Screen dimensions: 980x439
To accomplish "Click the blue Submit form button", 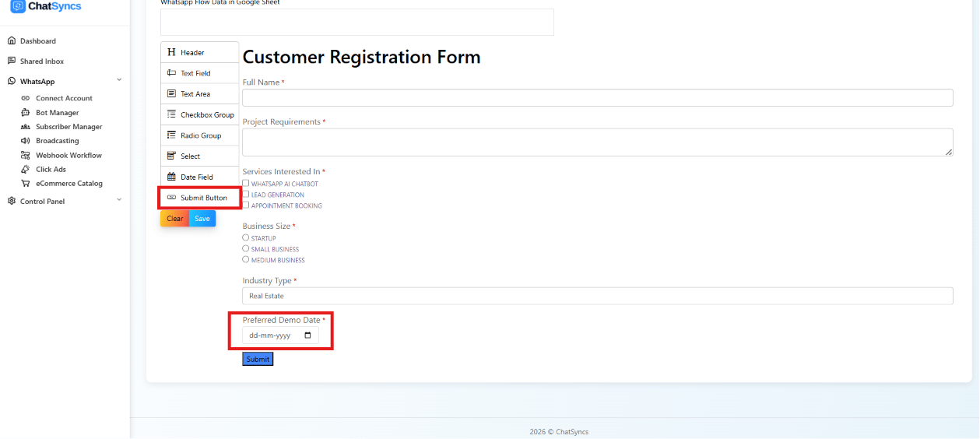I will [x=258, y=360].
